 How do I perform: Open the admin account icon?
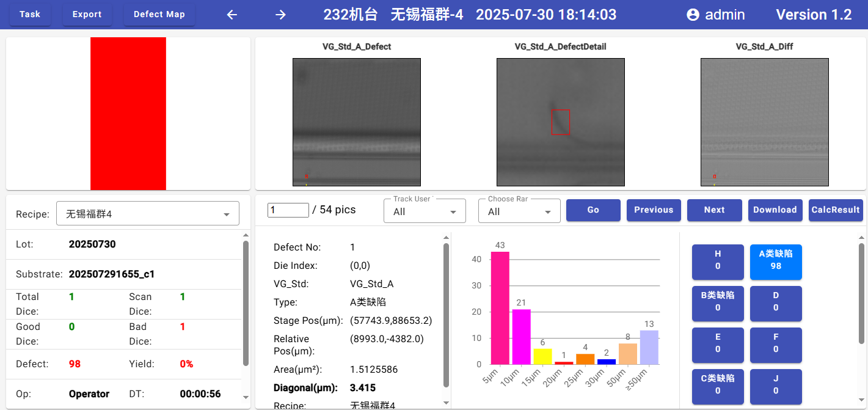click(693, 15)
